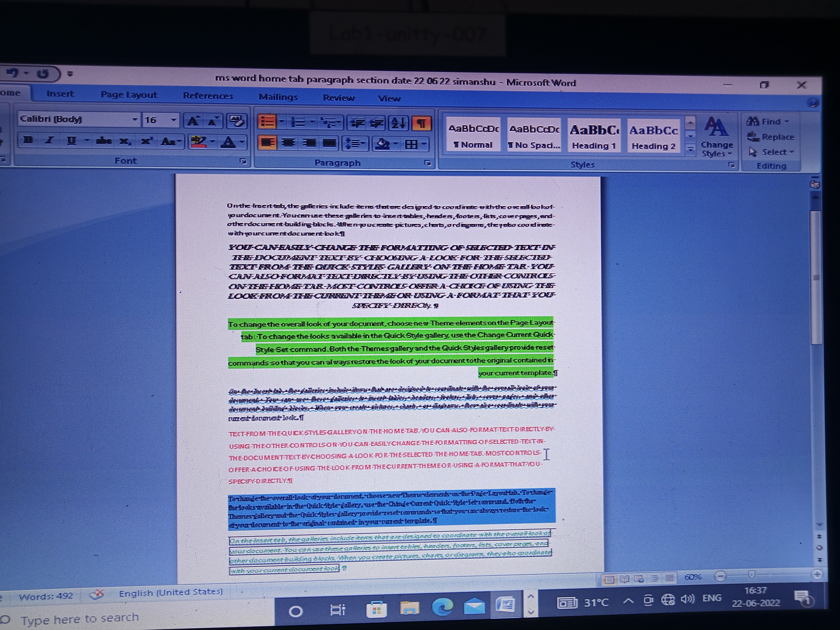Click the Sort icon in Paragraph group

pyautogui.click(x=398, y=123)
